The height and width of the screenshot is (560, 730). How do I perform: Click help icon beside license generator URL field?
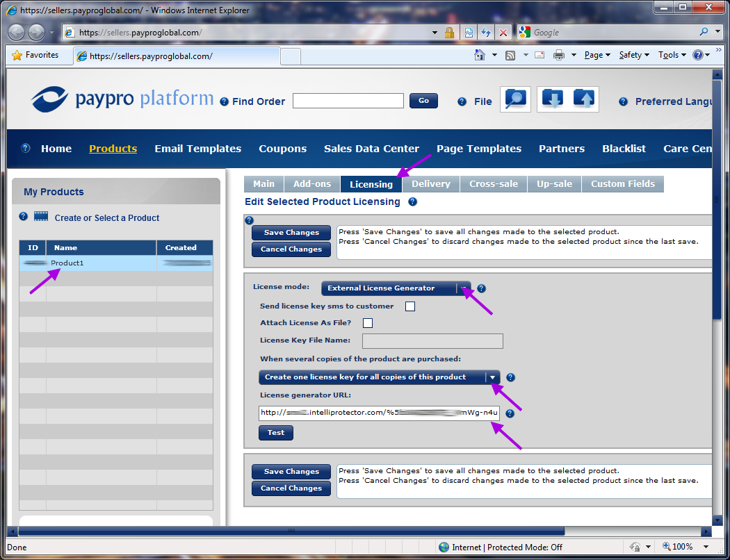[510, 413]
